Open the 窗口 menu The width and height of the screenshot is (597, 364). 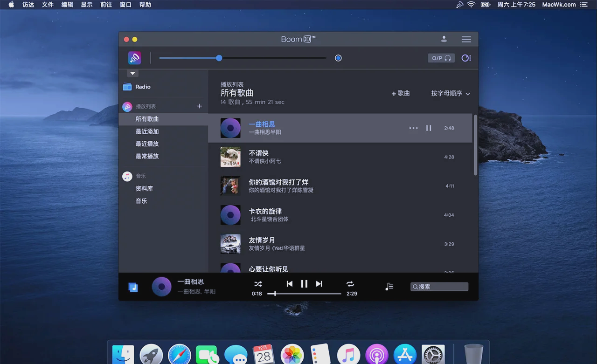pyautogui.click(x=126, y=5)
